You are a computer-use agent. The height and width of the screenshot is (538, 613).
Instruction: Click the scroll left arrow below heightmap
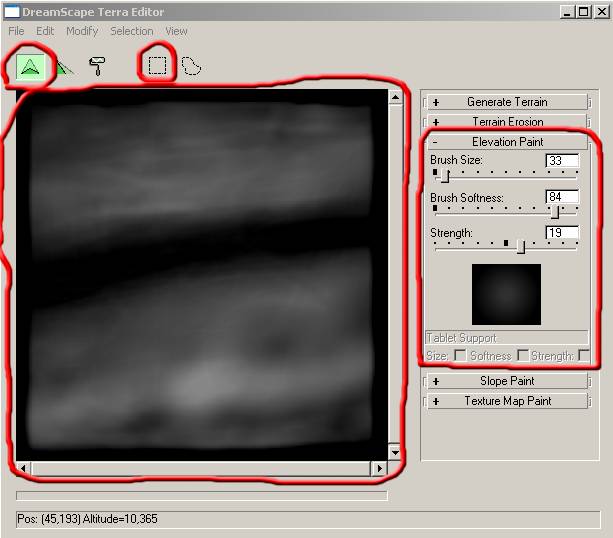(x=24, y=468)
